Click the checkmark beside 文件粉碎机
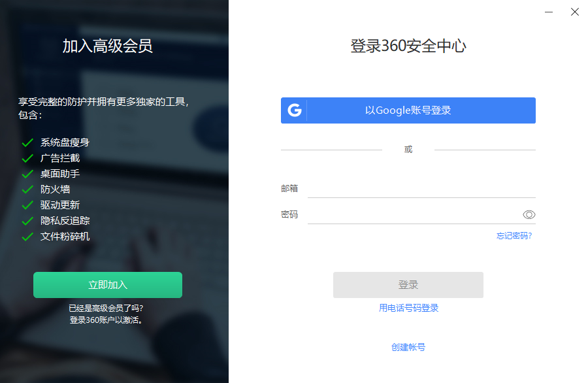Viewport: 588px width, 383px height. point(27,237)
